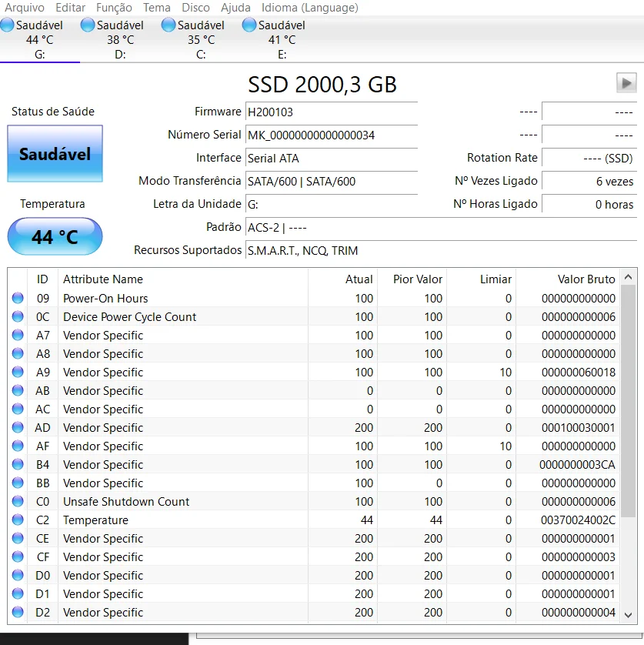Select drive G: health status icon

pyautogui.click(x=7, y=25)
